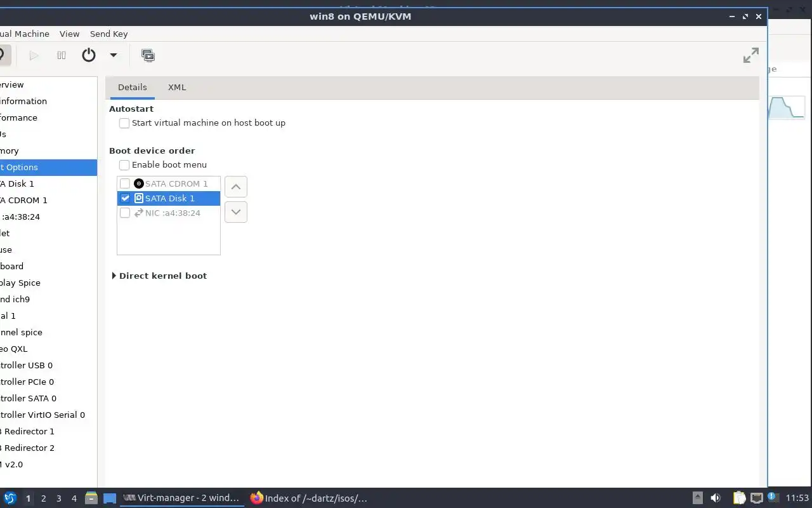Select Display Spice in the sidebar
This screenshot has width=812, height=508.
48,283
